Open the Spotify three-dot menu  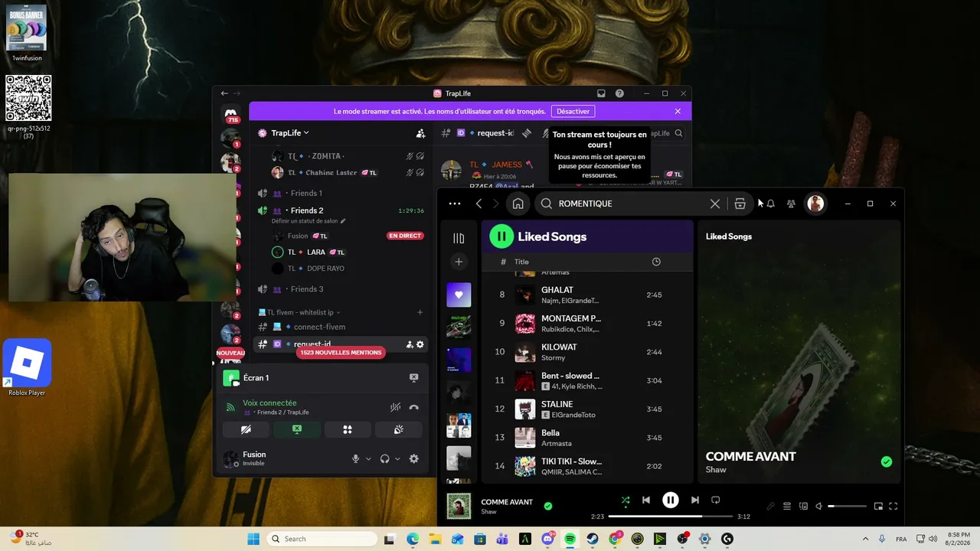click(x=455, y=204)
